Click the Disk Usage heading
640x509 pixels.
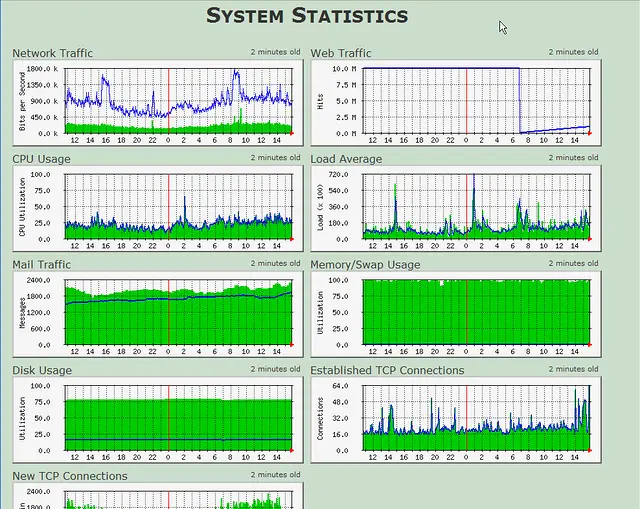(x=42, y=370)
